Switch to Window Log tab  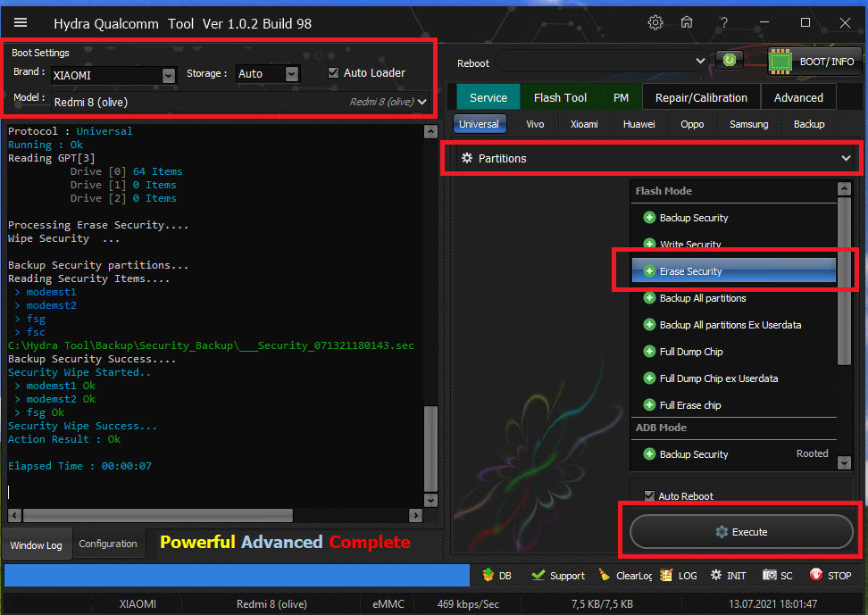(x=36, y=544)
